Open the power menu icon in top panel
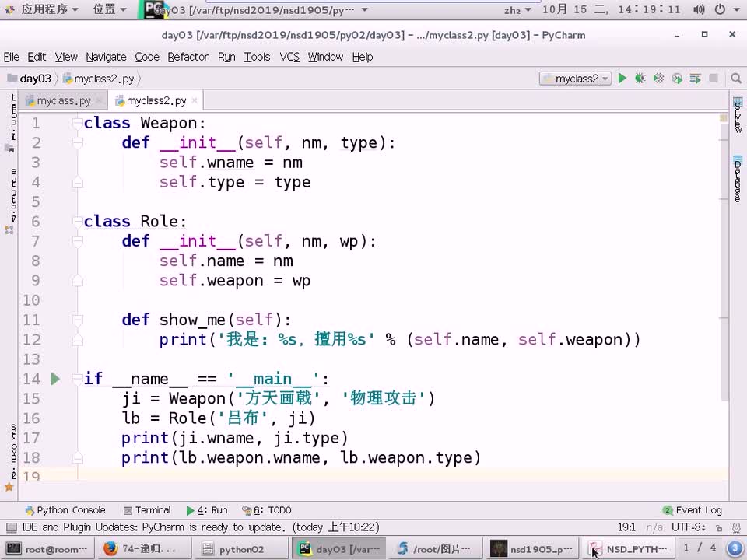 720,9
